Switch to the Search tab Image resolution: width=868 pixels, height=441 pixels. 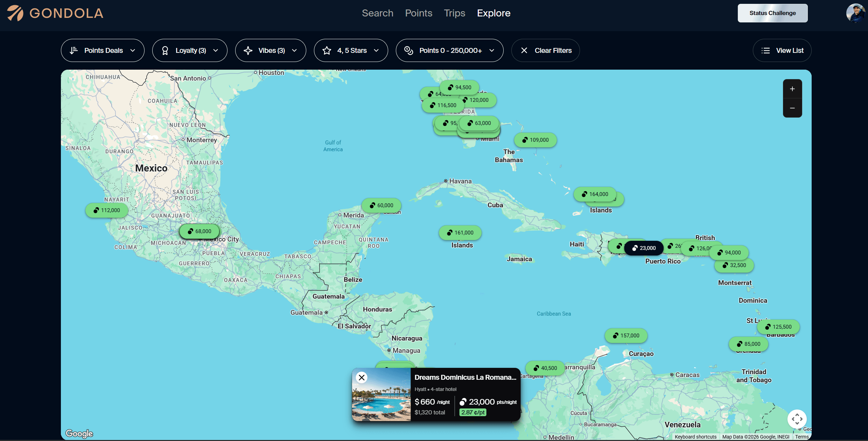point(377,13)
